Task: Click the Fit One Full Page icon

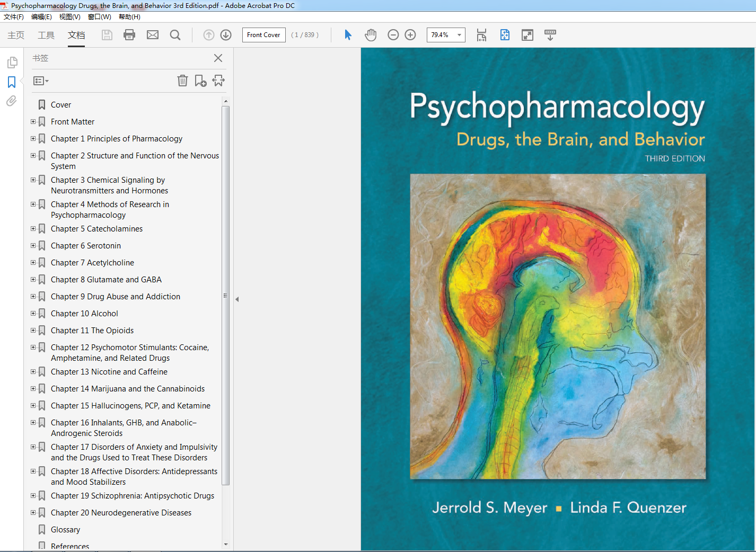Action: (x=505, y=35)
